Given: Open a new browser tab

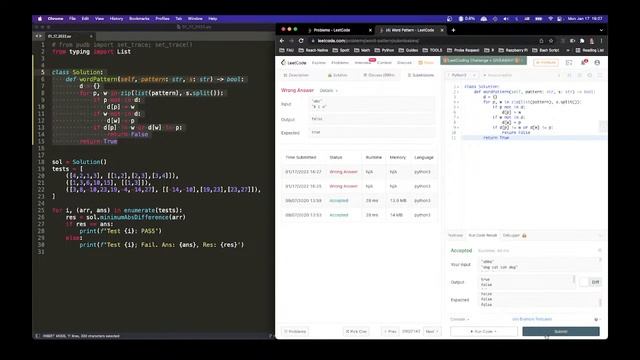Looking at the screenshot, I should pyautogui.click(x=453, y=30).
